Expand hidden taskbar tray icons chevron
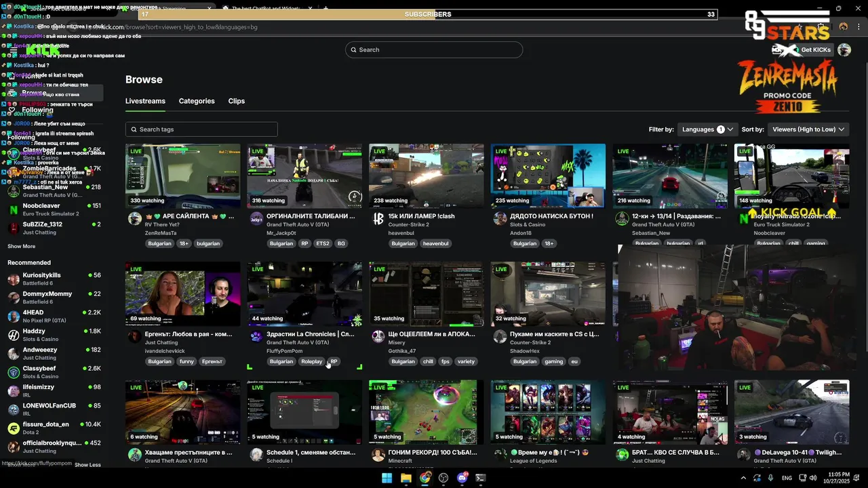The width and height of the screenshot is (868, 488). (x=743, y=478)
